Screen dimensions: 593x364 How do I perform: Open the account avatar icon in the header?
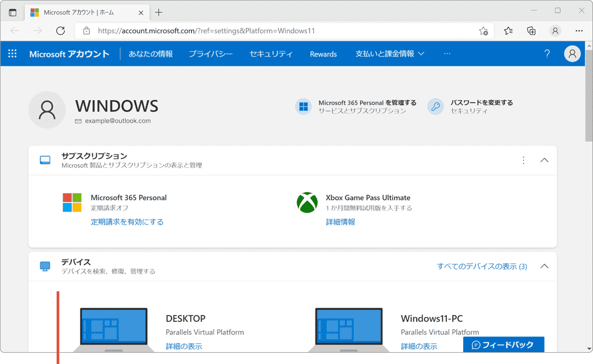pyautogui.click(x=572, y=53)
